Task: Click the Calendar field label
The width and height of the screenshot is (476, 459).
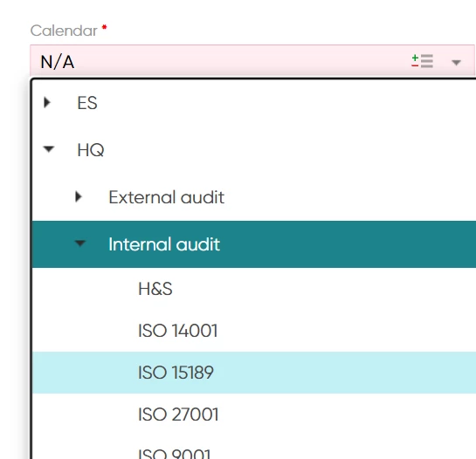Action: point(64,31)
